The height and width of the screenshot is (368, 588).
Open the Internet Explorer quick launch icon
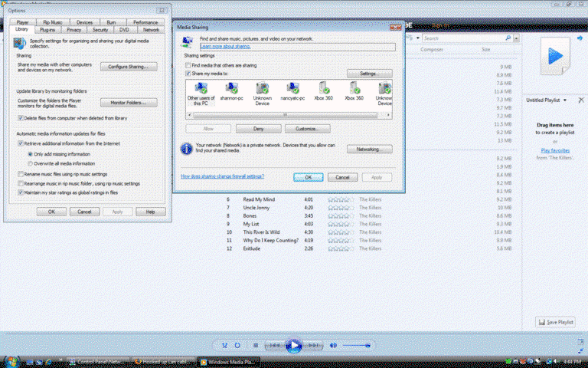tap(48, 362)
